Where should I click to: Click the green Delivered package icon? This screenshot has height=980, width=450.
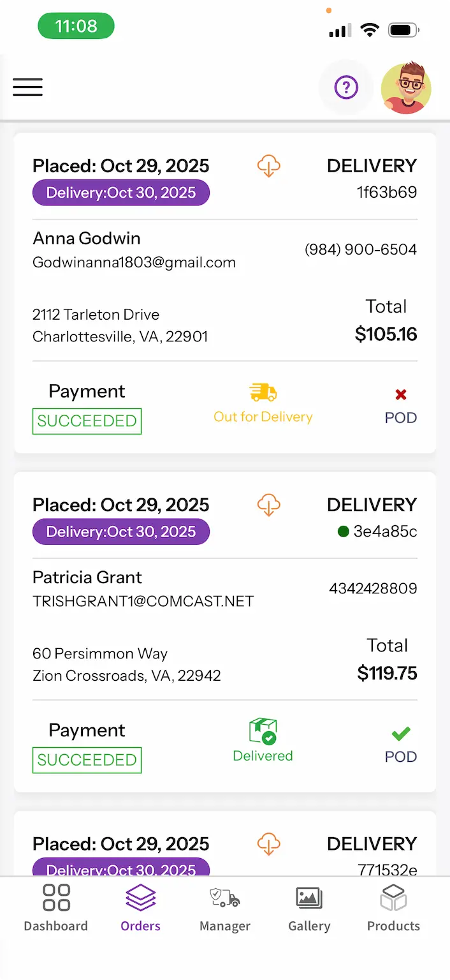[263, 731]
